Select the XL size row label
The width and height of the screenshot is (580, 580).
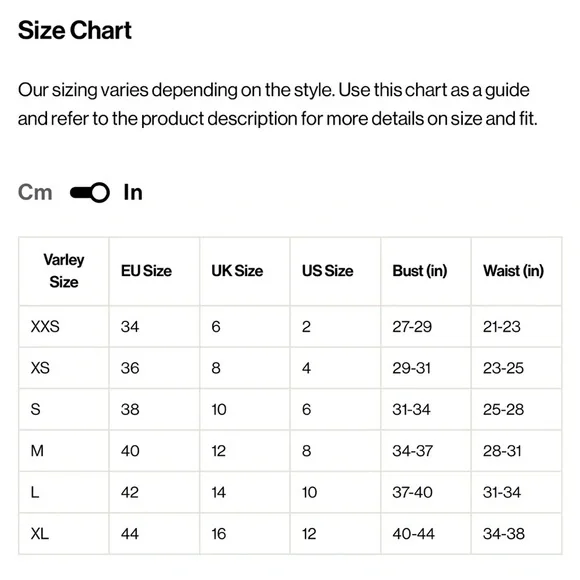40,534
